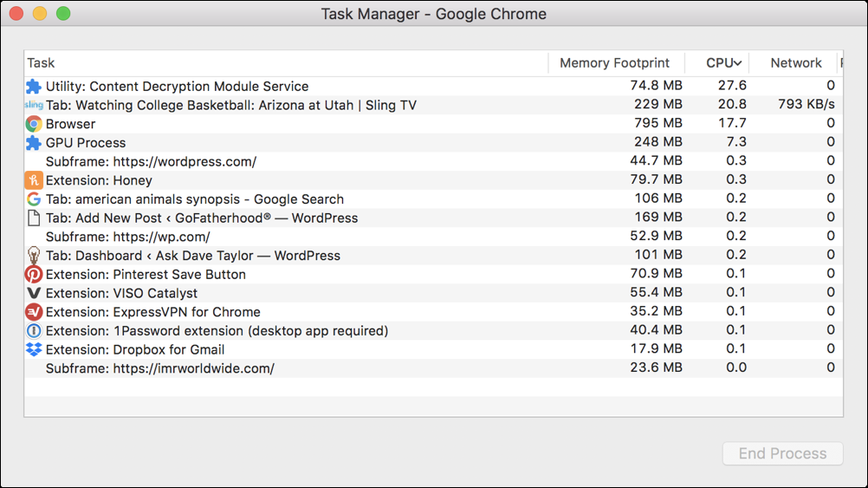Click the Google Search tab icon

34,199
